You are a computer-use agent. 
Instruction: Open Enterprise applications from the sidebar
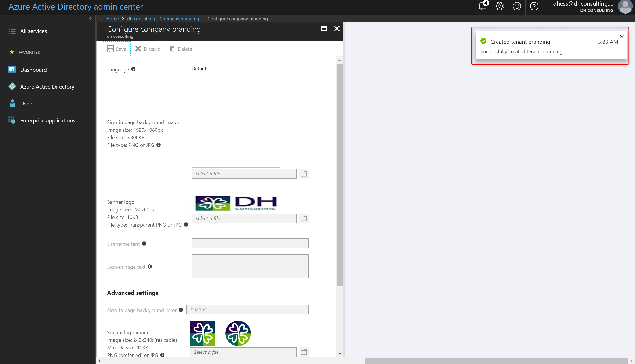48,120
